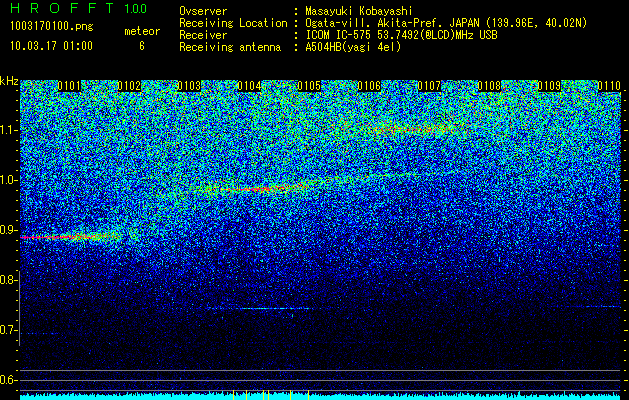Click the date stamp 10.03.17 01:00
The width and height of the screenshot is (629, 400).
click(51, 46)
